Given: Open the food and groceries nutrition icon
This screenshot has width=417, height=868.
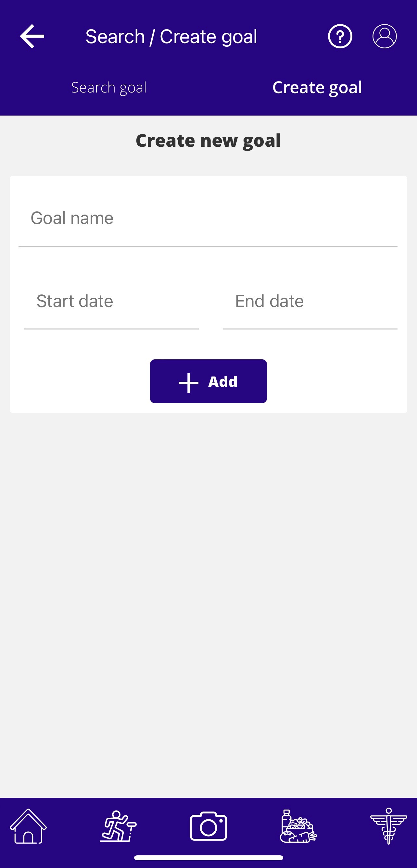Looking at the screenshot, I should click(298, 826).
